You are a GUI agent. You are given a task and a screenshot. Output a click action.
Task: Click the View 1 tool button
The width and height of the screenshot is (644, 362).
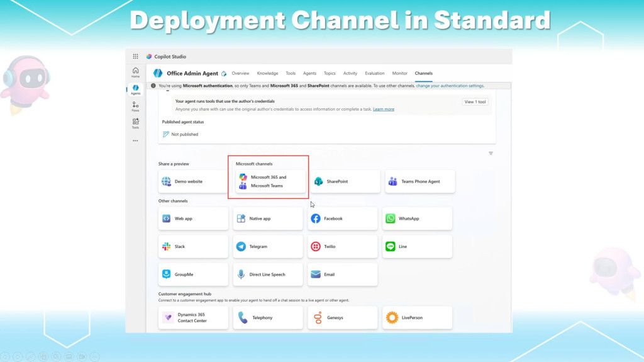pos(475,101)
